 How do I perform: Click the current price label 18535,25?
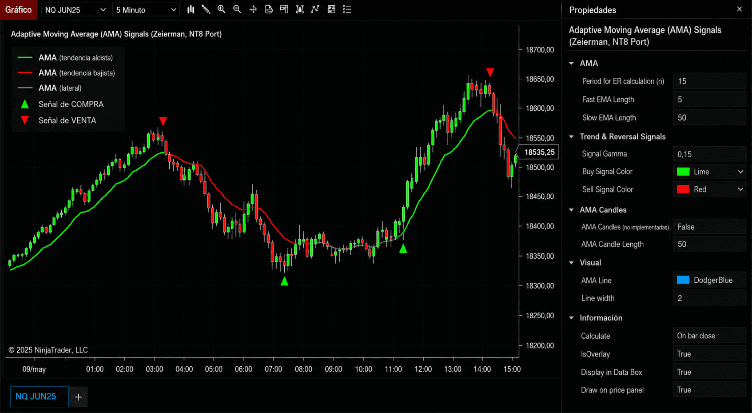tap(540, 153)
